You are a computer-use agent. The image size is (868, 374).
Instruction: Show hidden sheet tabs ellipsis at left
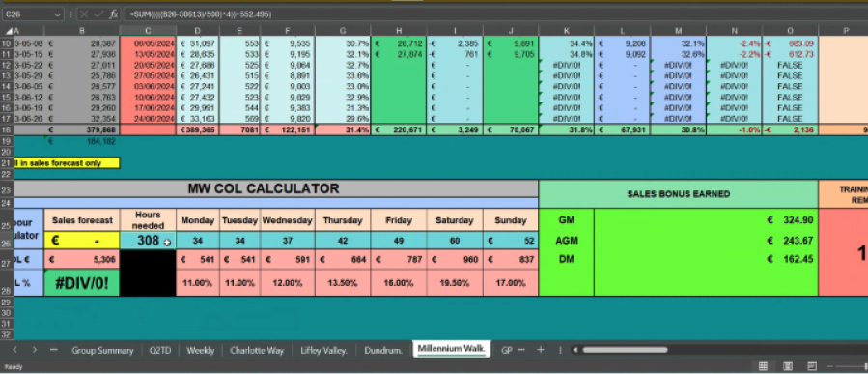[54, 350]
